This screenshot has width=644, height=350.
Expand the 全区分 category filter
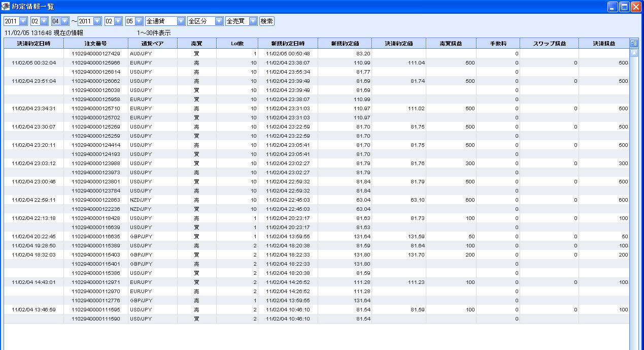pos(219,21)
